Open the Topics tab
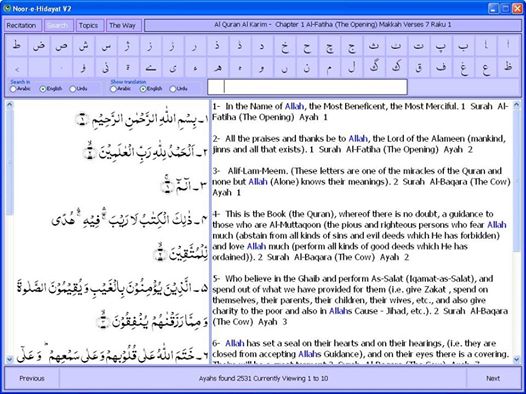526x394 pixels. (x=90, y=25)
